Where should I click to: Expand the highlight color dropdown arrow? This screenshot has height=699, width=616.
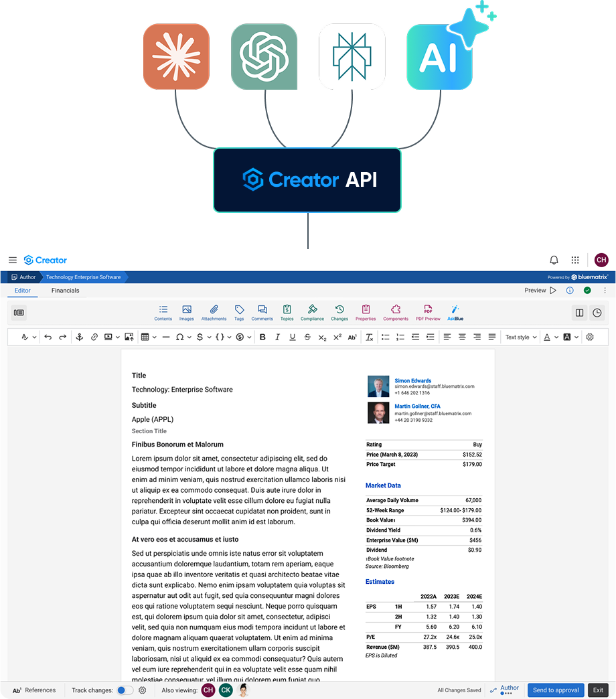click(576, 337)
